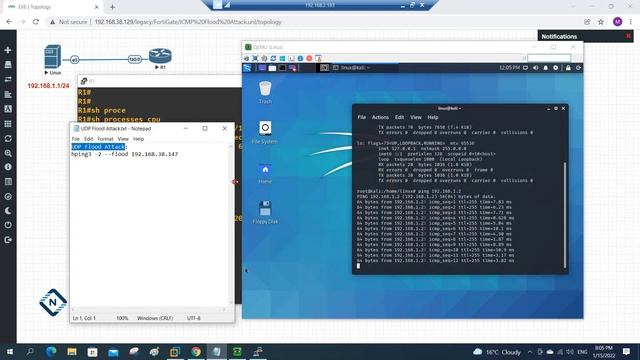Image resolution: width=640 pixels, height=360 pixels.
Task: Open the Edit menu in Notepad
Action: (89, 139)
